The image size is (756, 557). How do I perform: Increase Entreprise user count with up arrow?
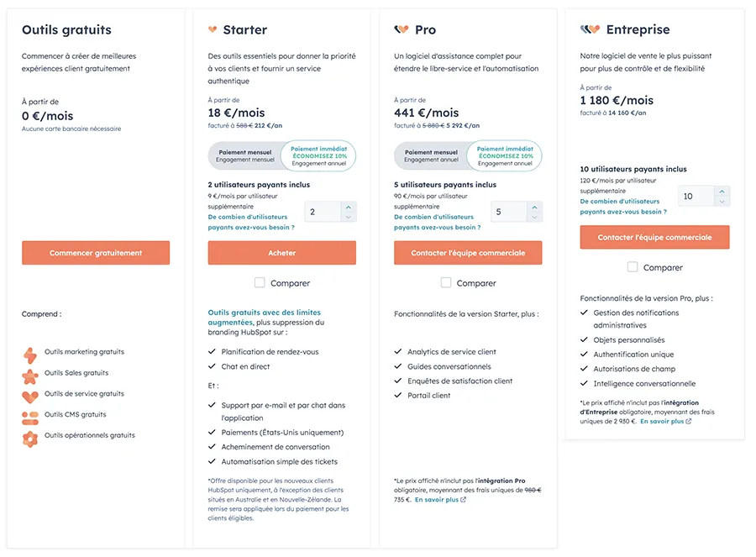pos(722,191)
